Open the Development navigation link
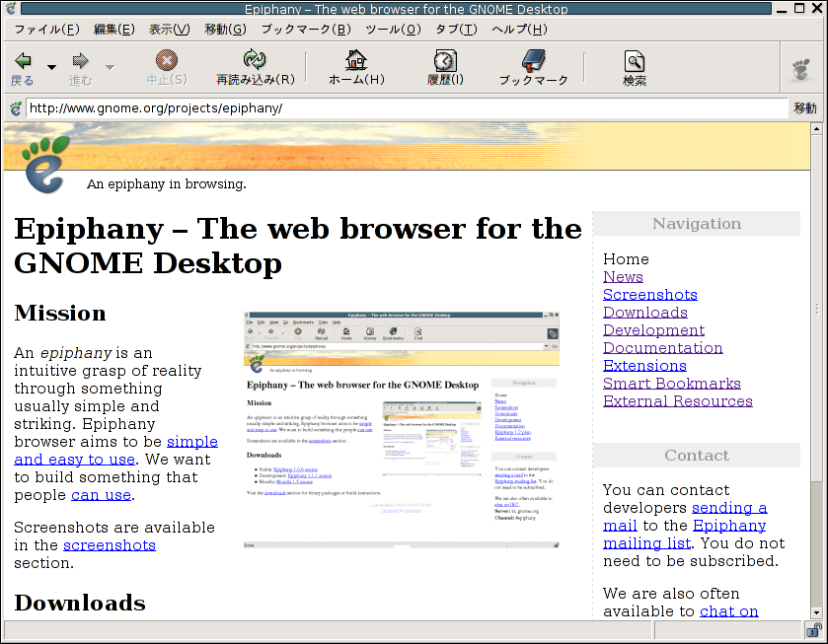 point(653,330)
